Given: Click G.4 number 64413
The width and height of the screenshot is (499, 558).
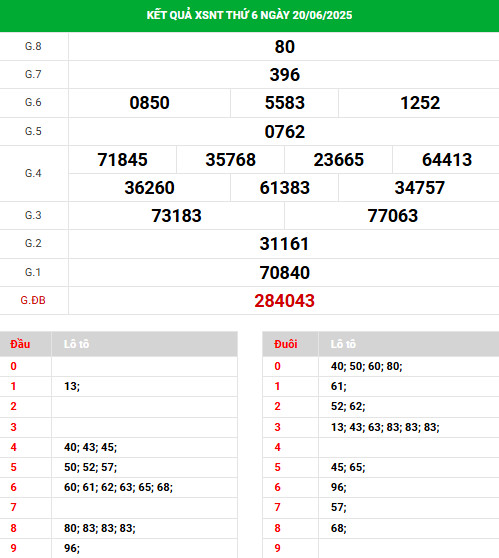Looking at the screenshot, I should [447, 159].
